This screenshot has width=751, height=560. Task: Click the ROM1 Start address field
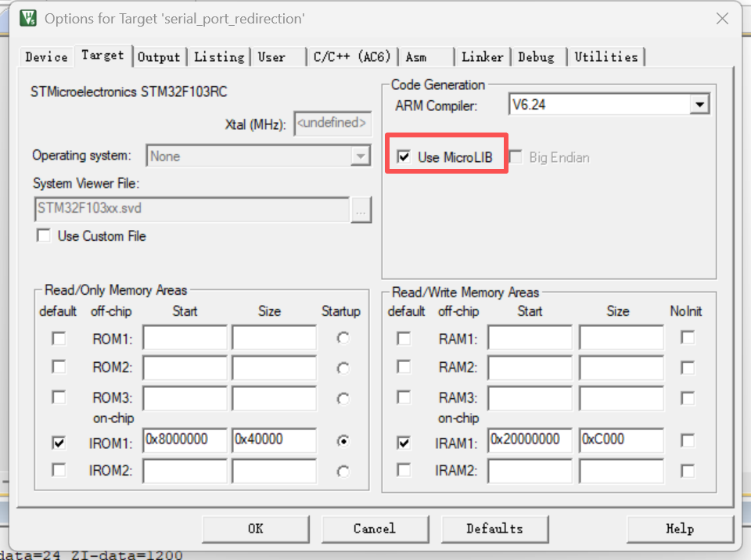(185, 338)
